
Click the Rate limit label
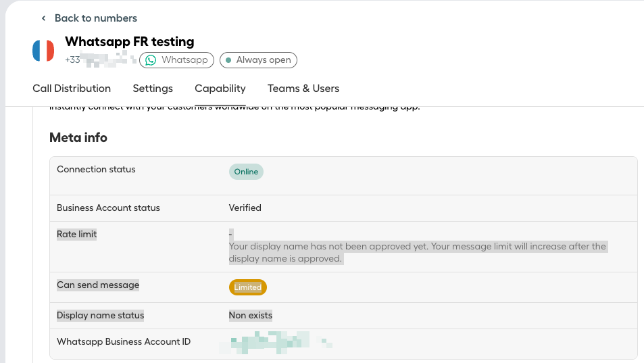pos(77,234)
